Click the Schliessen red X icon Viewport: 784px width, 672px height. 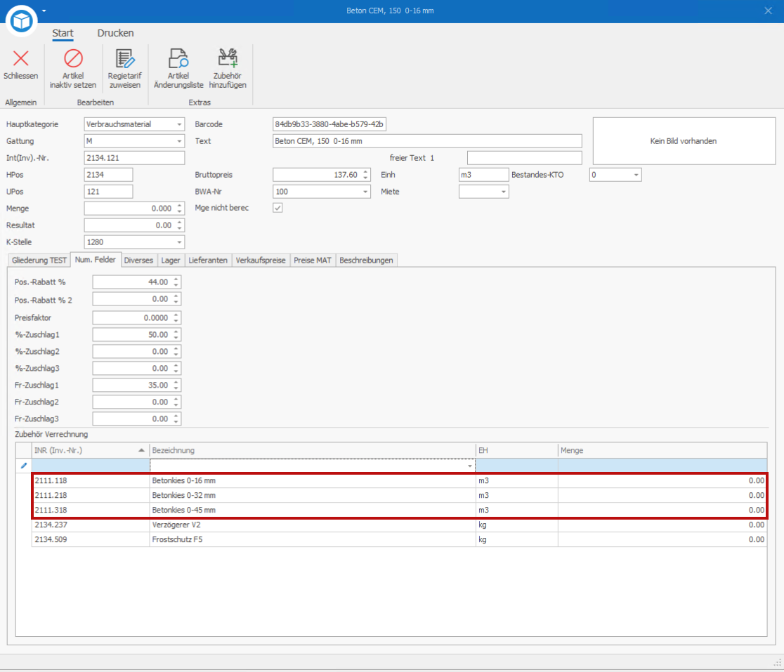21,58
